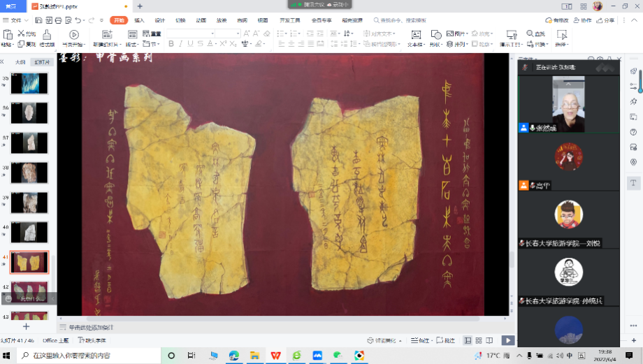Clear formatting eraser icon
643x364 pixels.
267,34
